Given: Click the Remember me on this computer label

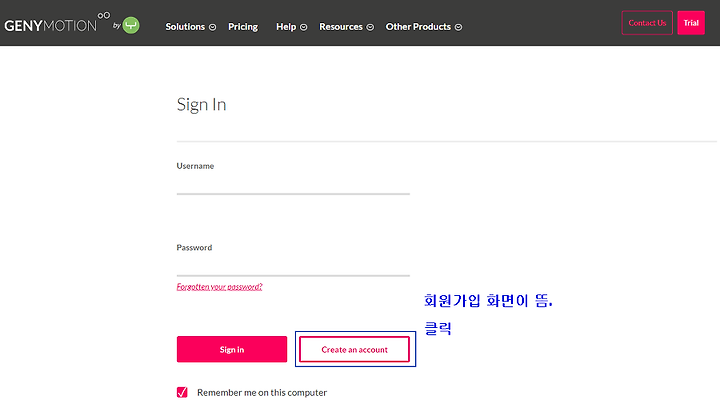Looking at the screenshot, I should pos(262,393).
